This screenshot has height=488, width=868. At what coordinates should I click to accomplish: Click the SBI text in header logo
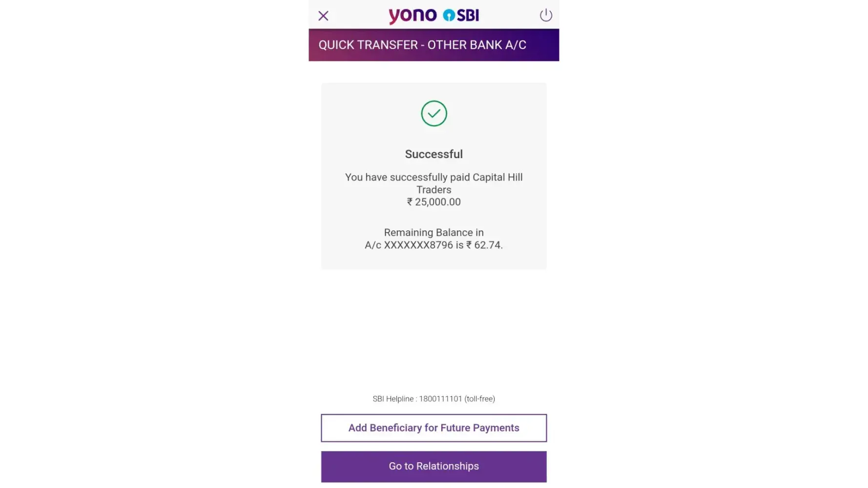coord(468,16)
